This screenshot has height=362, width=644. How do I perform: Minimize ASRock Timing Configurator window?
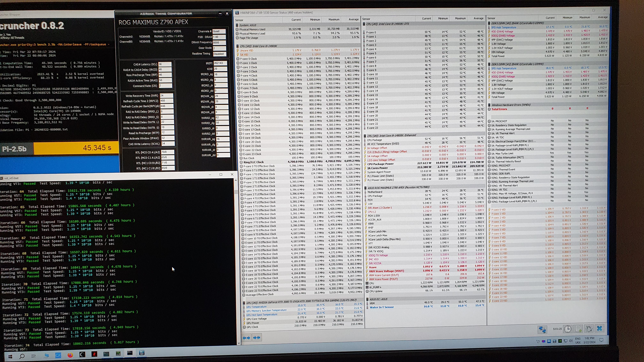pos(220,14)
